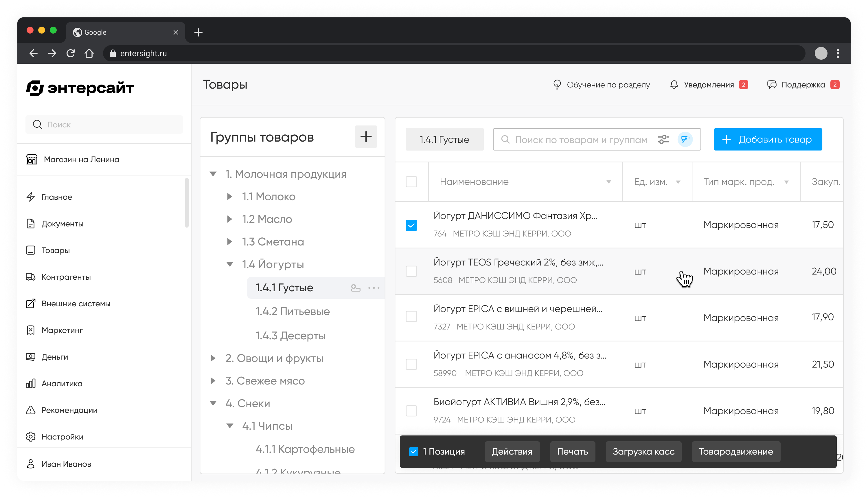Select the 4.1.1 Картофельные group

[305, 449]
